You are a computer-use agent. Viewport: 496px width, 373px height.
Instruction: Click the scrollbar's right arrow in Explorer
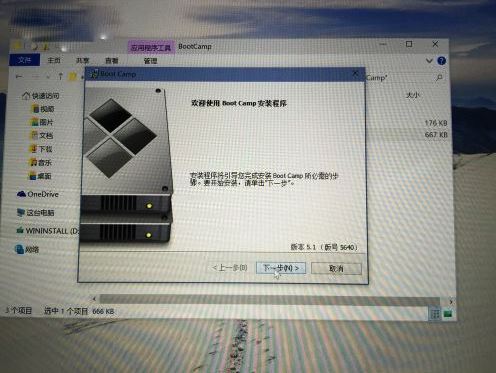pyautogui.click(x=451, y=302)
